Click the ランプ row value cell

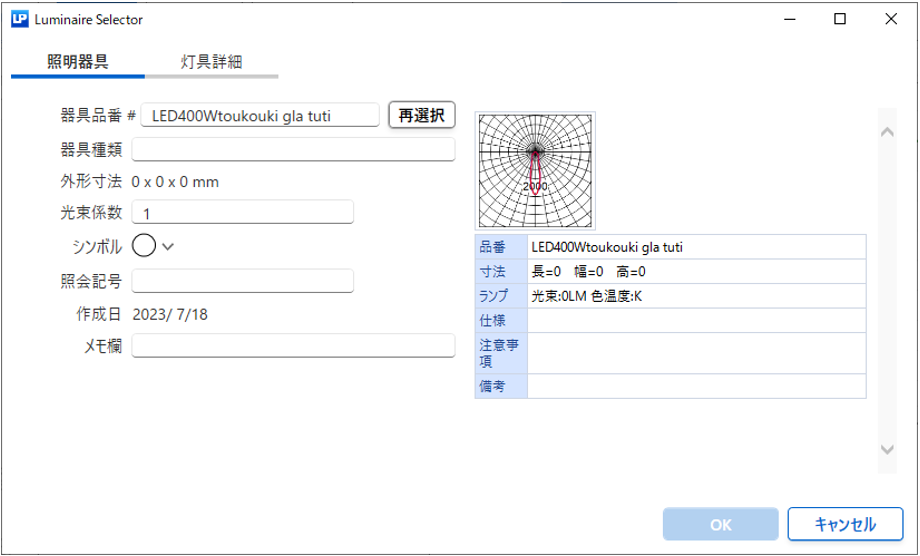tap(696, 296)
